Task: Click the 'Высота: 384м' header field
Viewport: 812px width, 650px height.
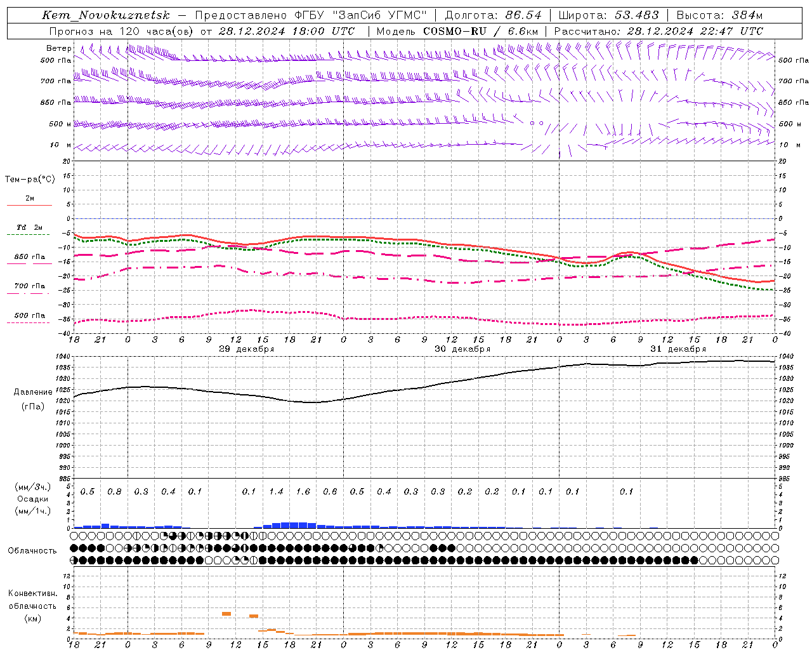Action: pos(719,15)
